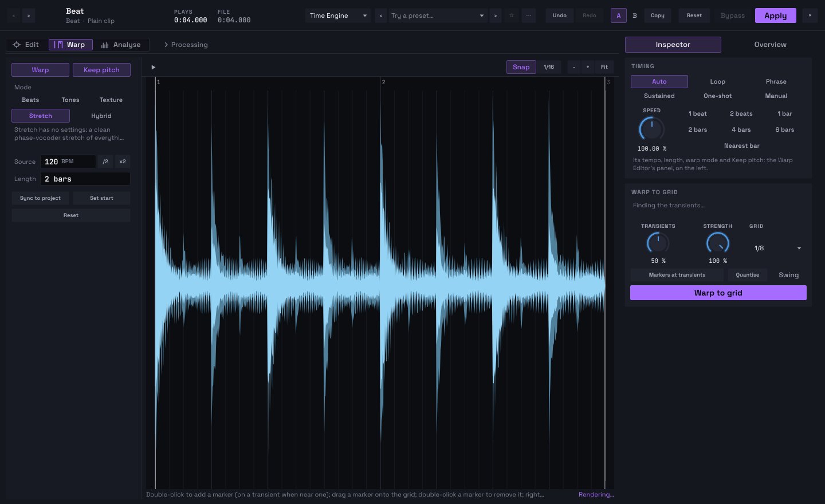Select the Loop timing option

718,82
